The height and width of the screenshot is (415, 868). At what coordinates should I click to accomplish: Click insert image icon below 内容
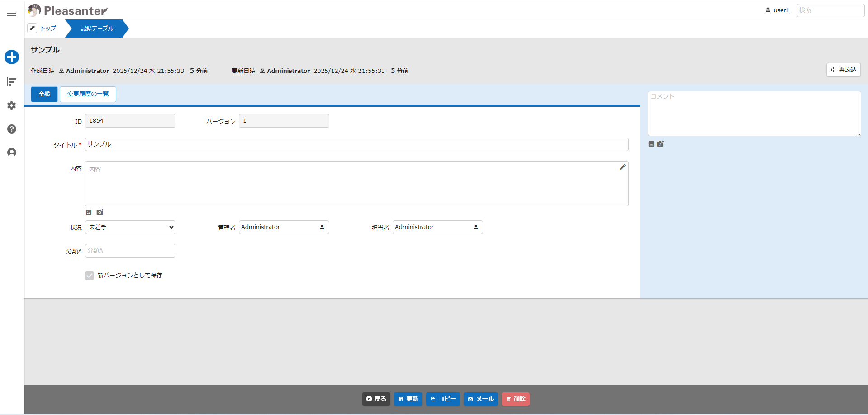[89, 212]
